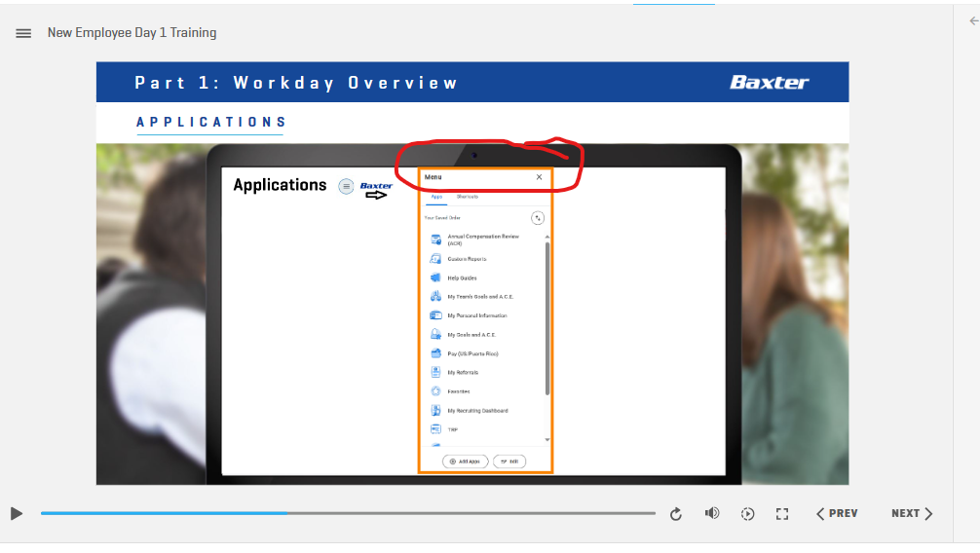Click the Add Apps button
The width and height of the screenshot is (980, 553).
pyautogui.click(x=465, y=461)
